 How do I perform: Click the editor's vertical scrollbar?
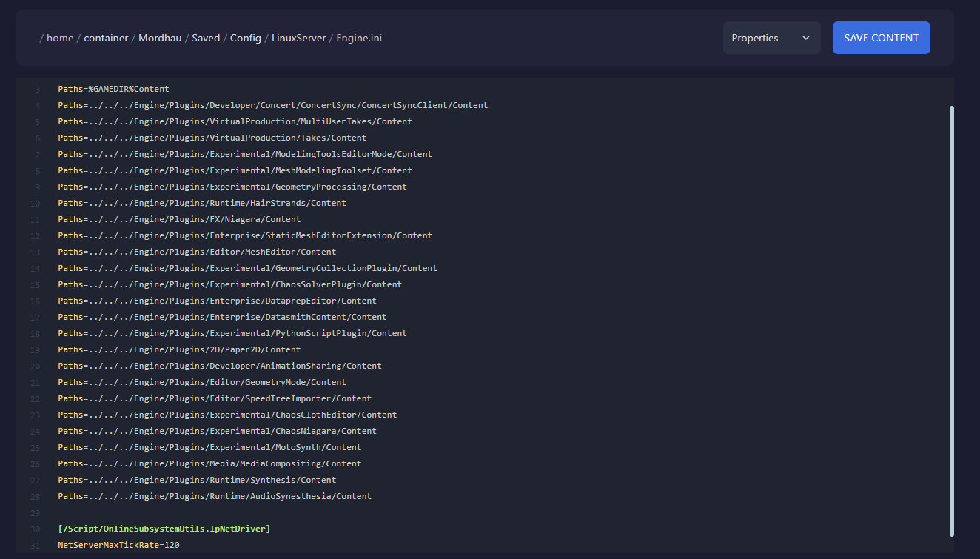pyautogui.click(x=951, y=318)
